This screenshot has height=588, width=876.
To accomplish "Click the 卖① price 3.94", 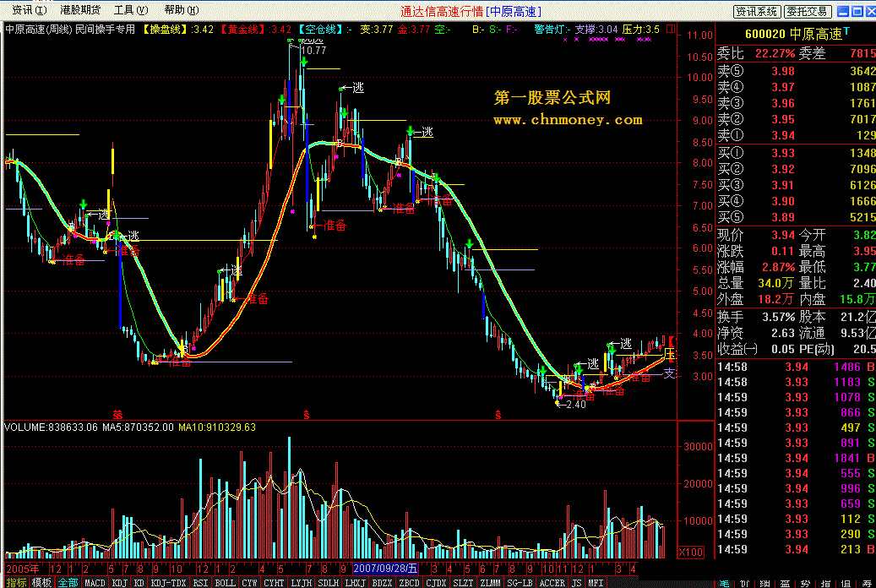I will pos(783,135).
